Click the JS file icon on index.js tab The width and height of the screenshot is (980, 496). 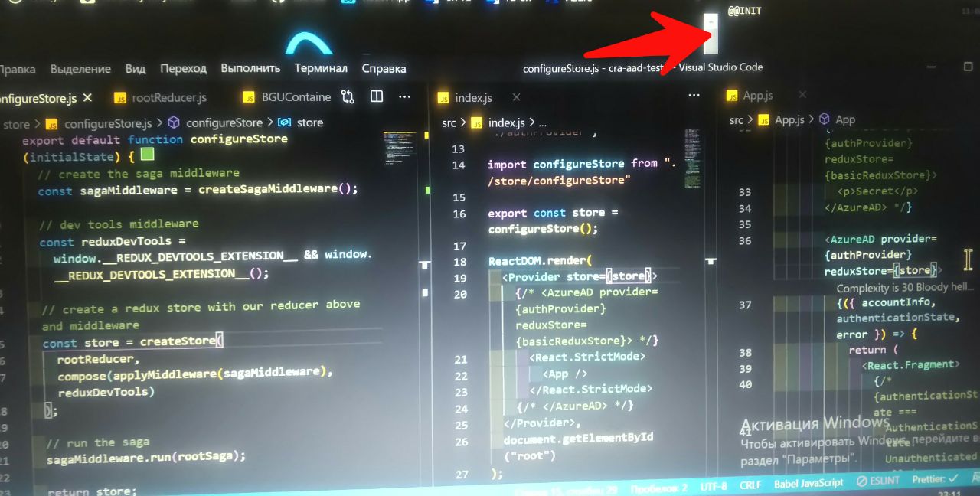click(442, 98)
